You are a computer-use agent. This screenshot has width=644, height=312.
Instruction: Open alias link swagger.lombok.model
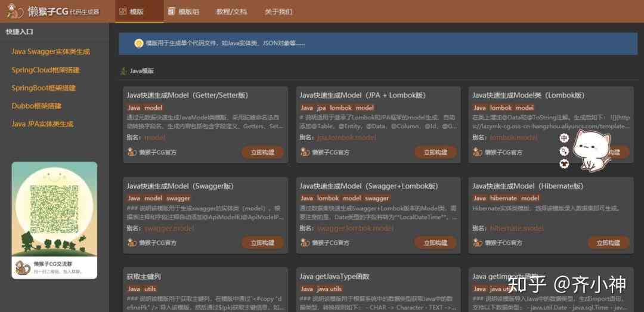pyautogui.click(x=355, y=228)
